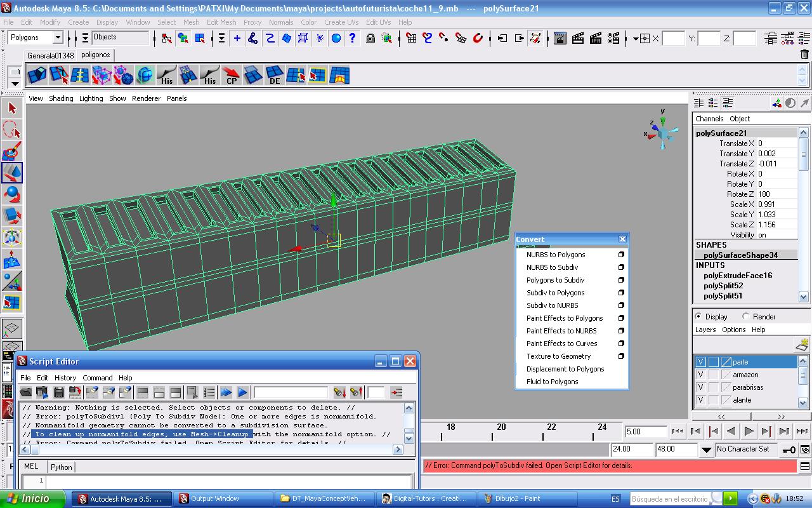Screen dimensions: 812x508
Task: Enable snap to grids icon
Action: click(x=411, y=38)
